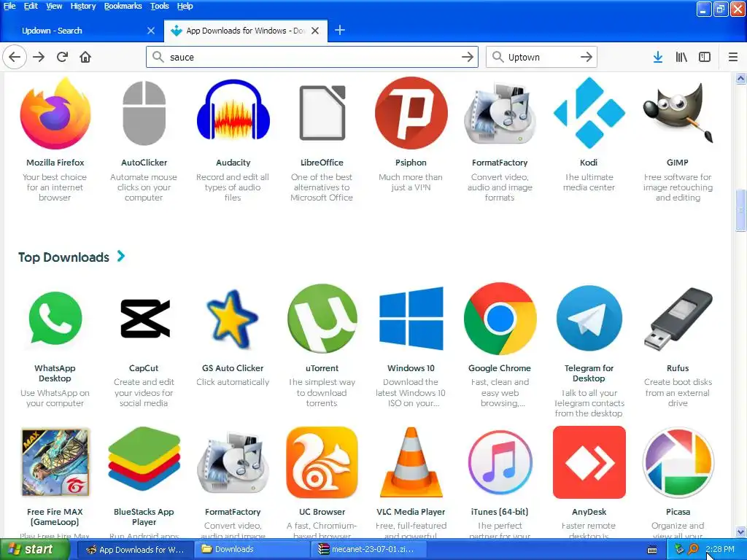This screenshot has width=747, height=560.
Task: Open a new tab with the plus button
Action: point(340,31)
